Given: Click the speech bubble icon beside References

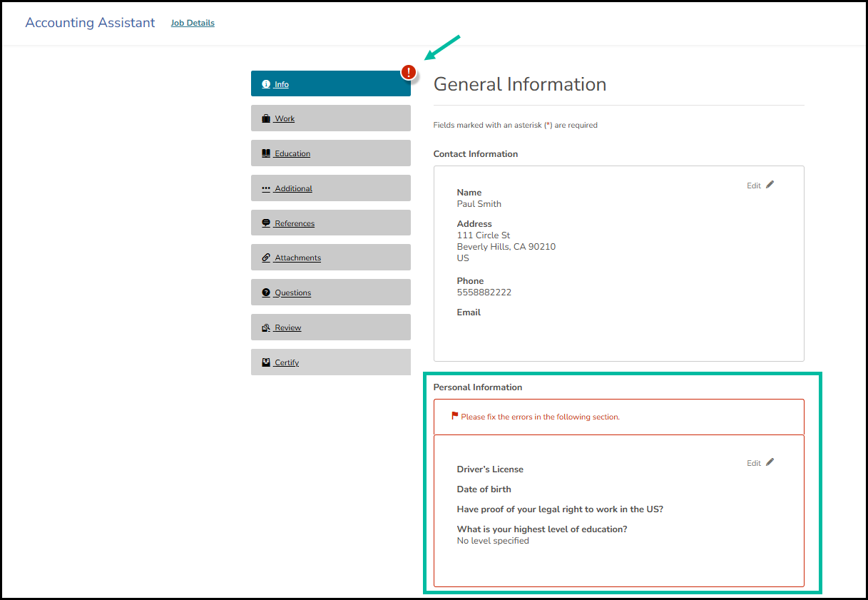Looking at the screenshot, I should click(x=266, y=223).
